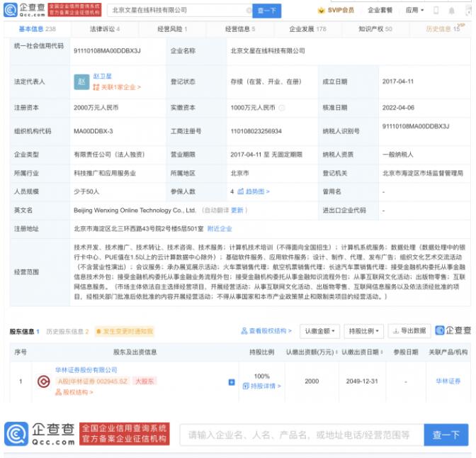Click the 2049-12-31 date cell

click(362, 381)
